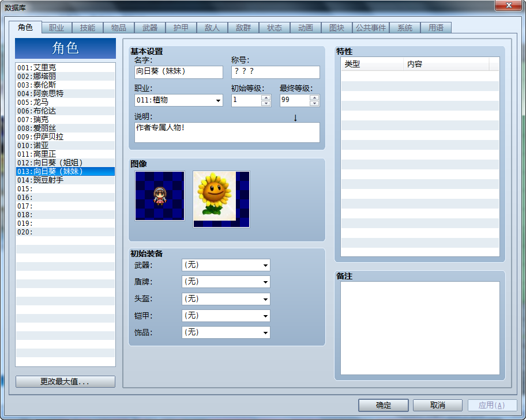Increase 初始等级 with up arrow
Screen dimensions: 526x420
point(266,97)
